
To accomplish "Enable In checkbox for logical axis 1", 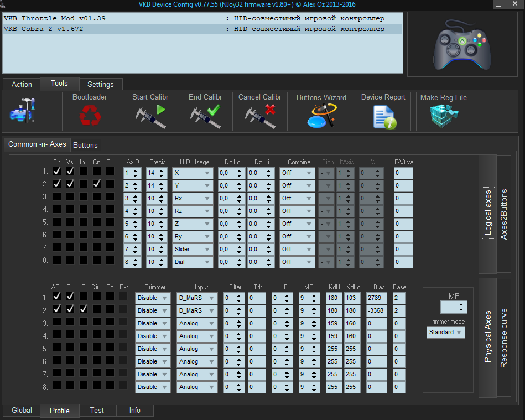I will coord(84,171).
